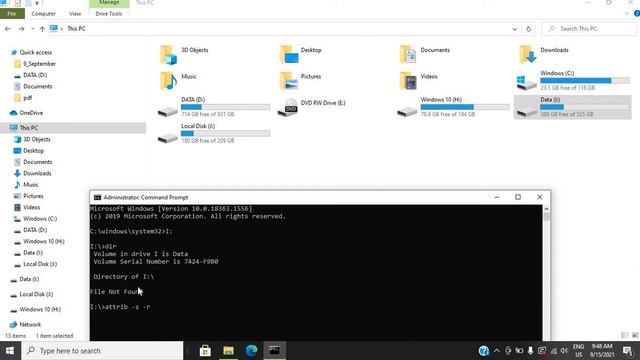640x360 pixels.
Task: Refresh the This PC view
Action: click(x=529, y=29)
